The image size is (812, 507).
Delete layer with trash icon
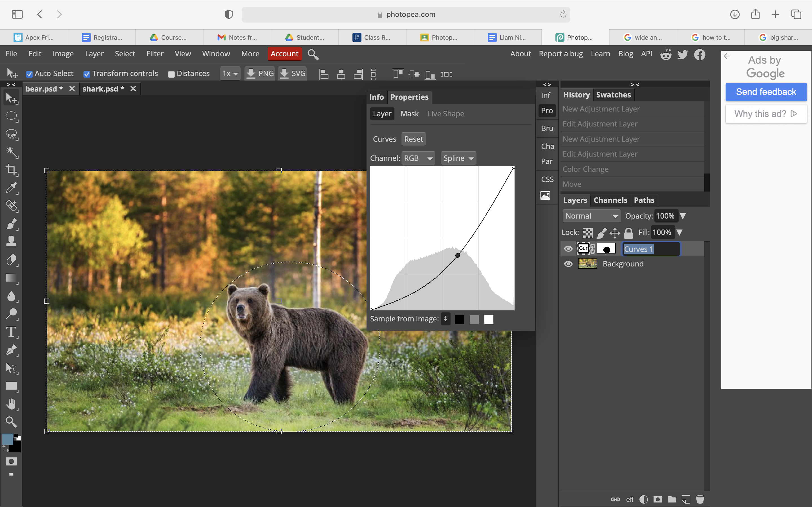coord(700,499)
